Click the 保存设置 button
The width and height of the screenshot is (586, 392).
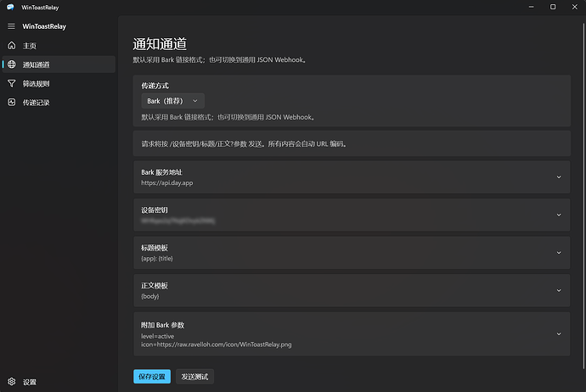click(x=152, y=377)
